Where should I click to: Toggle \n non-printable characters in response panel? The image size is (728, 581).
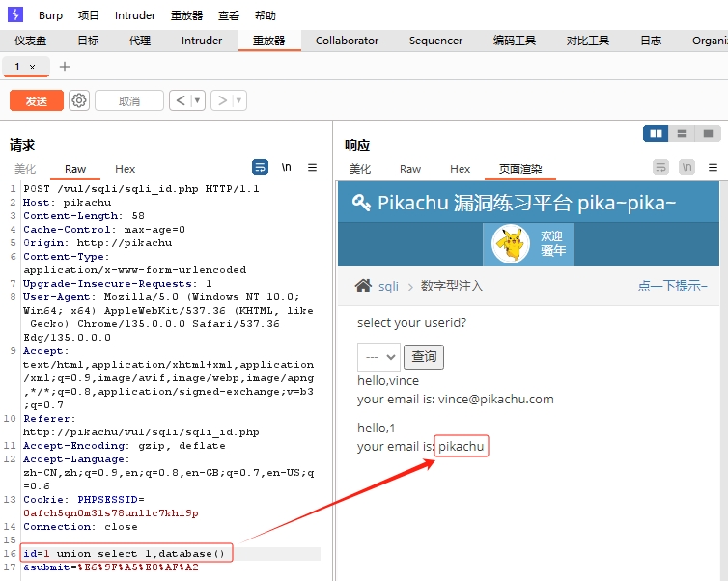686,167
